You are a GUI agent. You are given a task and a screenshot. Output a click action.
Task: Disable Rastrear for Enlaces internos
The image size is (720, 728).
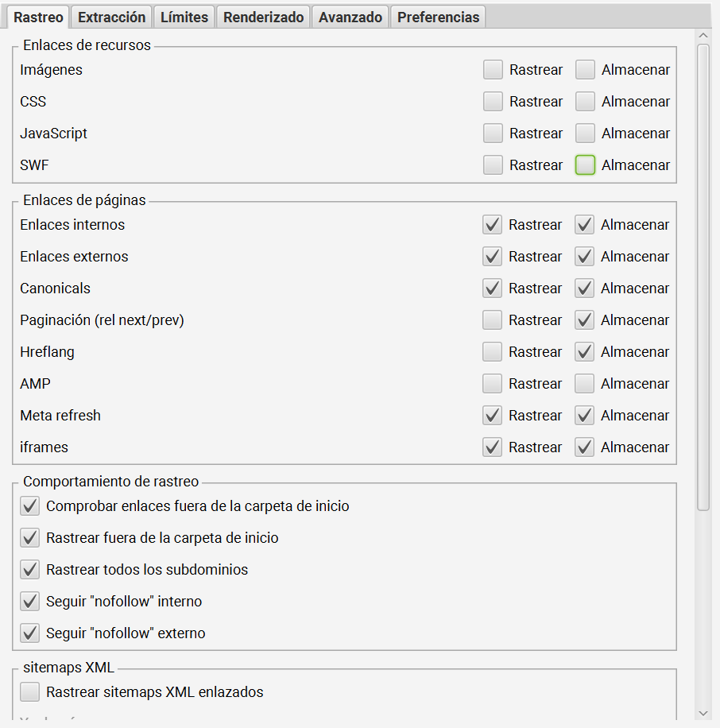point(491,224)
